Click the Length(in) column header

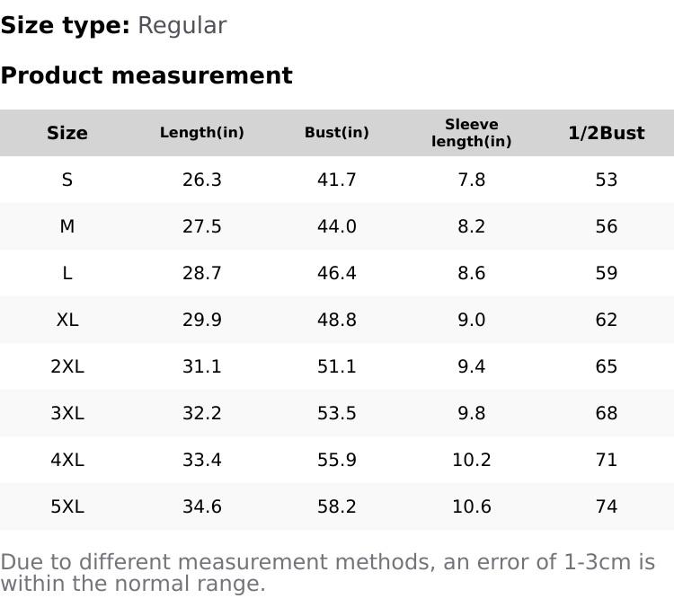(x=202, y=133)
